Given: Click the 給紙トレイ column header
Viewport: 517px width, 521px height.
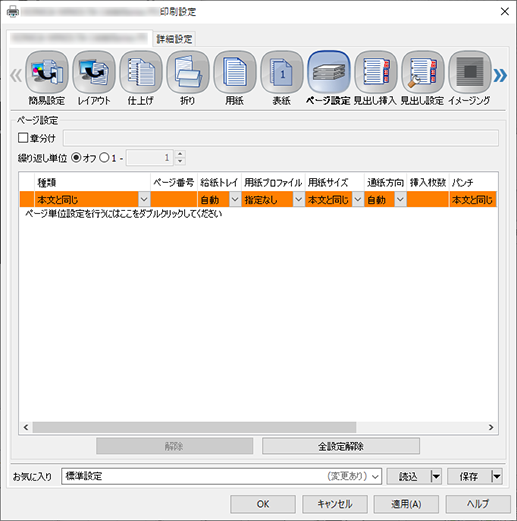Looking at the screenshot, I should click(x=219, y=182).
